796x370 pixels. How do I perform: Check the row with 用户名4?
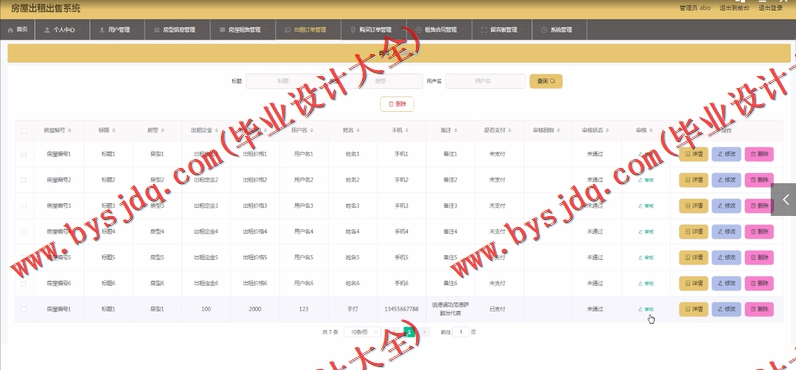click(24, 231)
